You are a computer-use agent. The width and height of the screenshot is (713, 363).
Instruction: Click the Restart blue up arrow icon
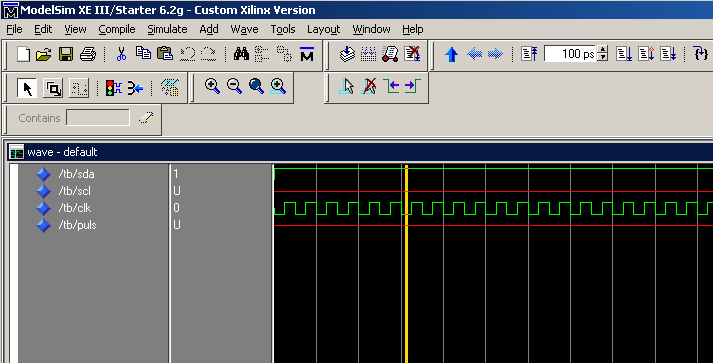[x=452, y=55]
